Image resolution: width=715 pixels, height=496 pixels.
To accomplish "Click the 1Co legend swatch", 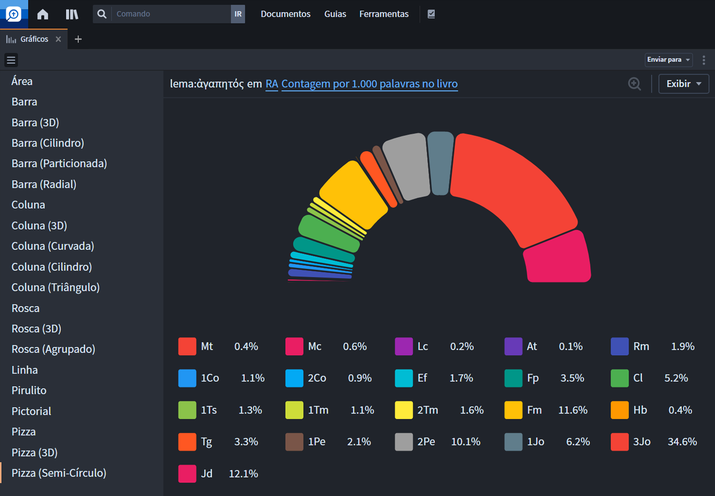I will [187, 378].
